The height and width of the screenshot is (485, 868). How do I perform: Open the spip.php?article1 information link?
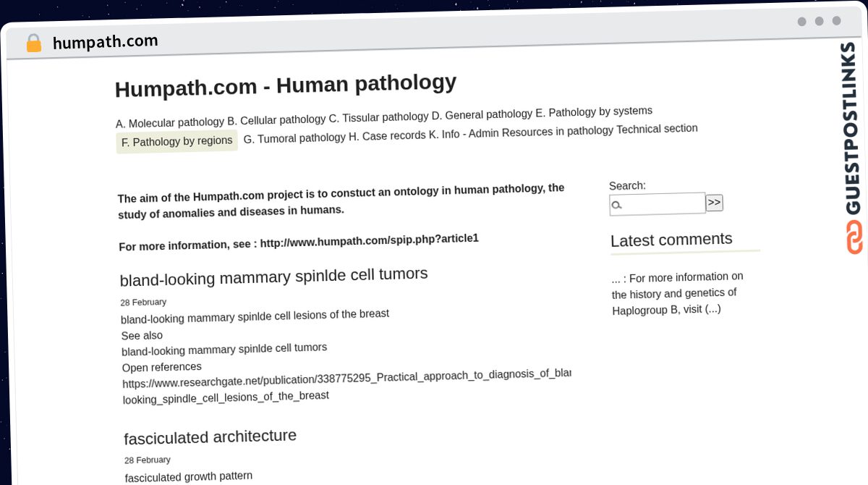(369, 240)
